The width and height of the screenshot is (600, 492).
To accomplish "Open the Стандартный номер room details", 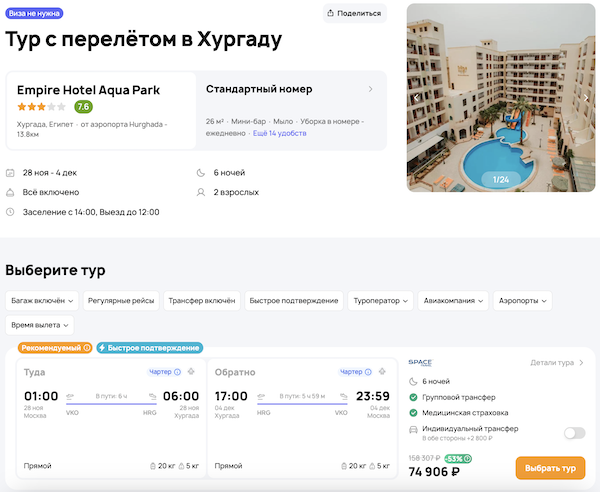I will (290, 90).
